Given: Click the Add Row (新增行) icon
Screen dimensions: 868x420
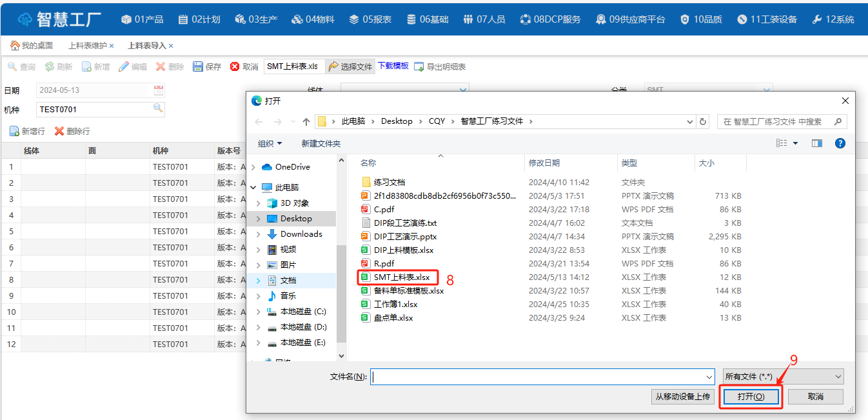Looking at the screenshot, I should coord(14,132).
